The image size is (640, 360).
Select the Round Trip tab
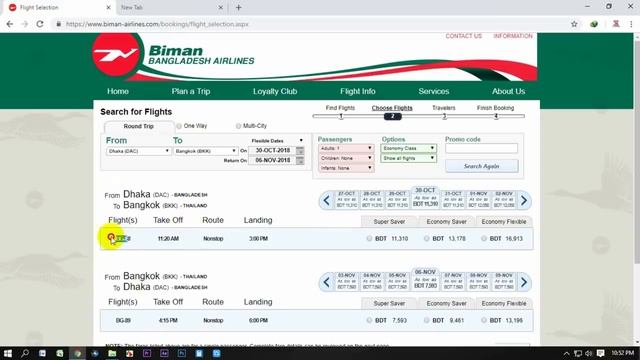click(139, 126)
